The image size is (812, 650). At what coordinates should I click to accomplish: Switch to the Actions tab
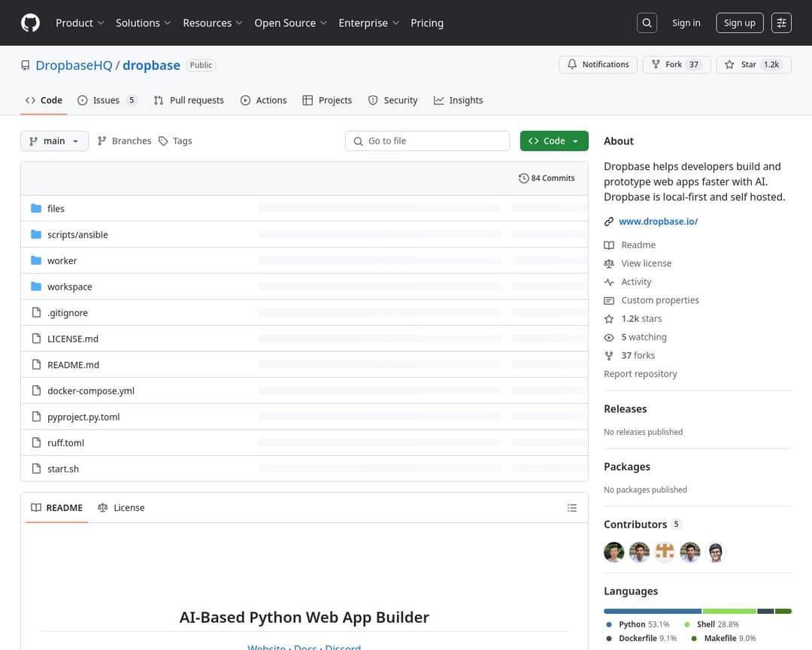(x=264, y=100)
